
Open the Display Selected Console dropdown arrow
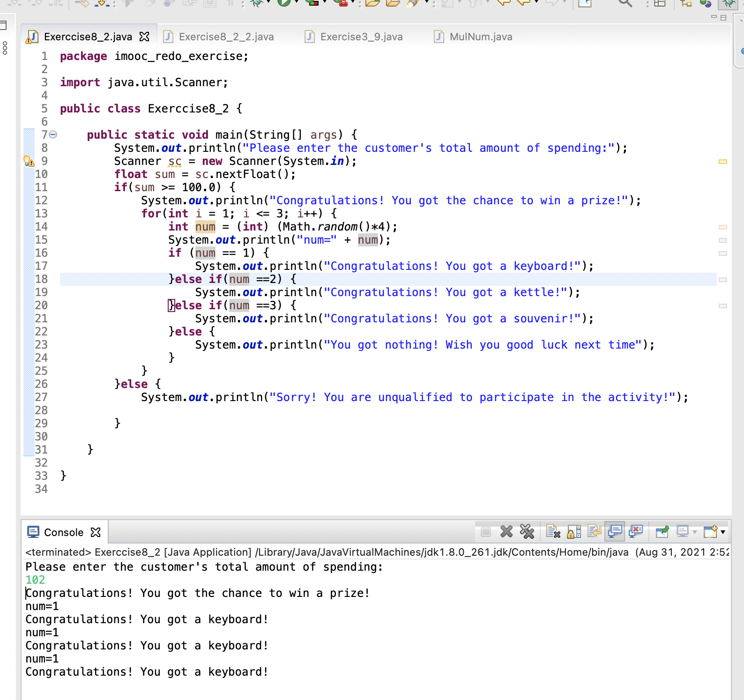(x=695, y=532)
